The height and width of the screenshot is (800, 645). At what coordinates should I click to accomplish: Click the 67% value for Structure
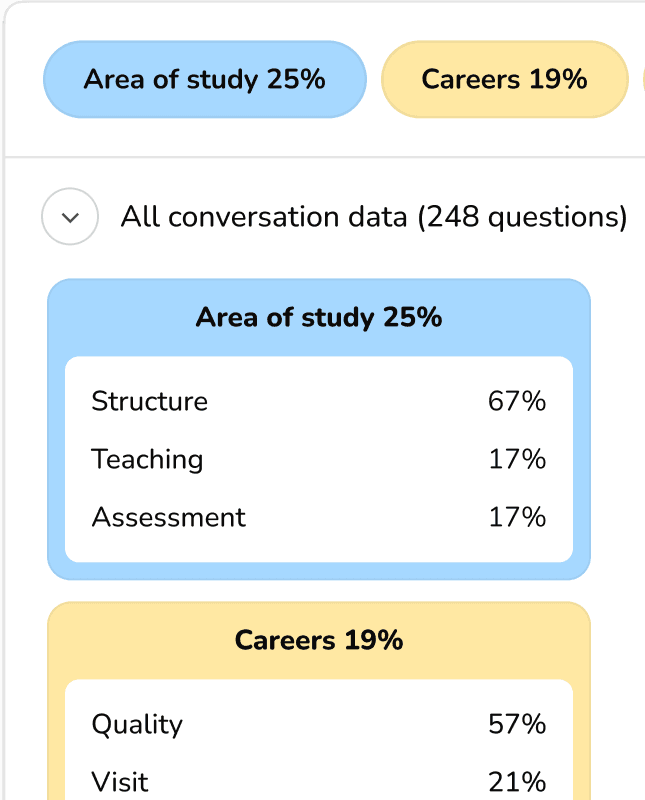[517, 401]
